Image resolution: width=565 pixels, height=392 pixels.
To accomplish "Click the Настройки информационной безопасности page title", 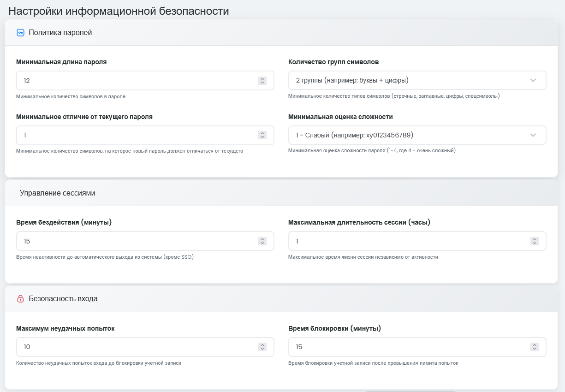I will click(x=119, y=11).
